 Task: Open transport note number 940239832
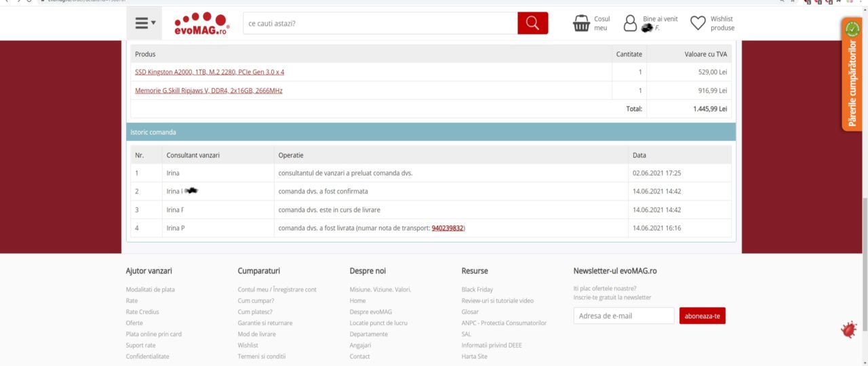pyautogui.click(x=448, y=228)
